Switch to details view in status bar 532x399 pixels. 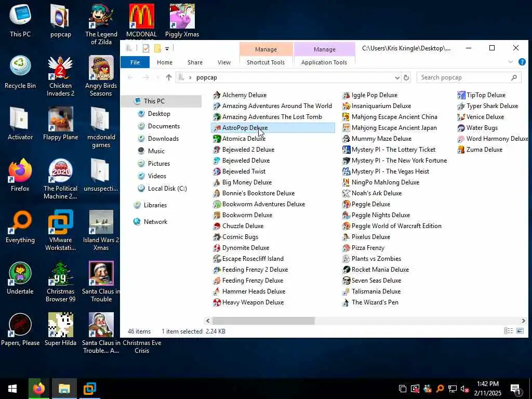point(508,331)
